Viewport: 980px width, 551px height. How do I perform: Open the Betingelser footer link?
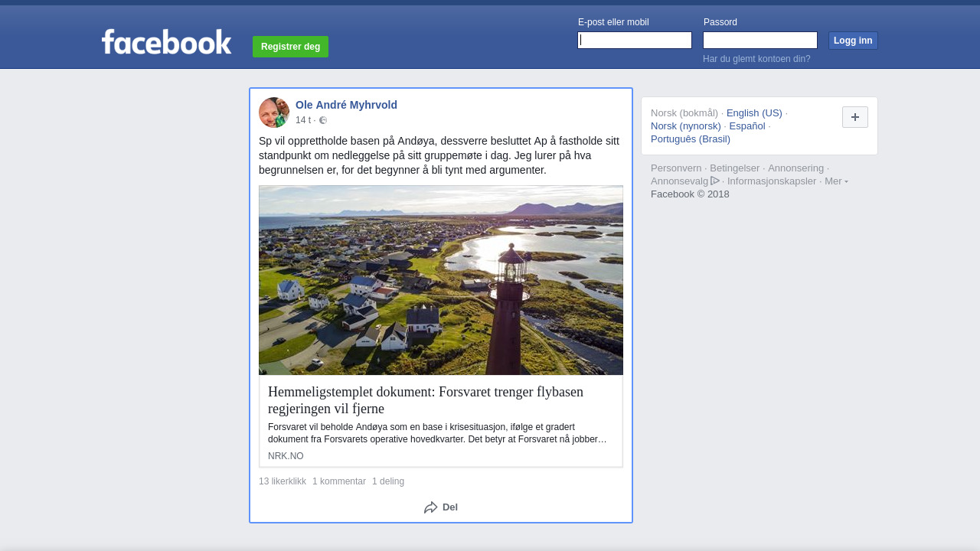[735, 168]
